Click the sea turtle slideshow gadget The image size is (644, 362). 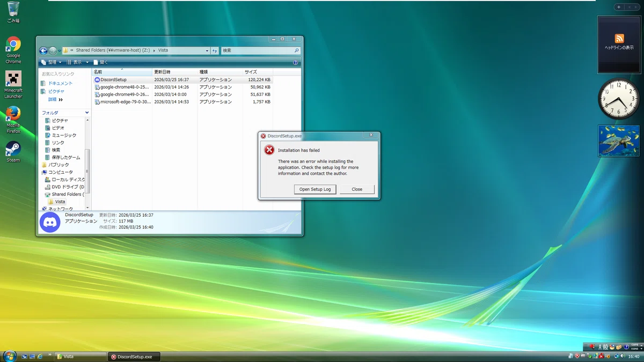(x=619, y=141)
